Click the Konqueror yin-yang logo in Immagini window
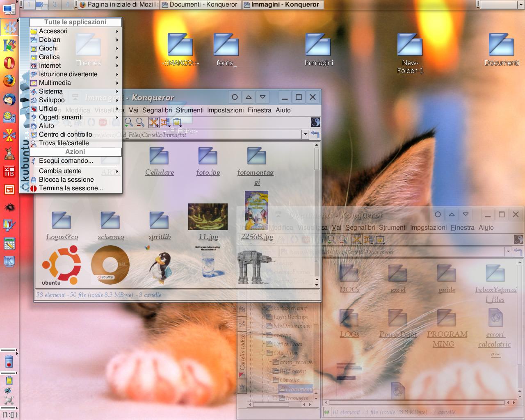This screenshot has height=420, width=525. [315, 122]
